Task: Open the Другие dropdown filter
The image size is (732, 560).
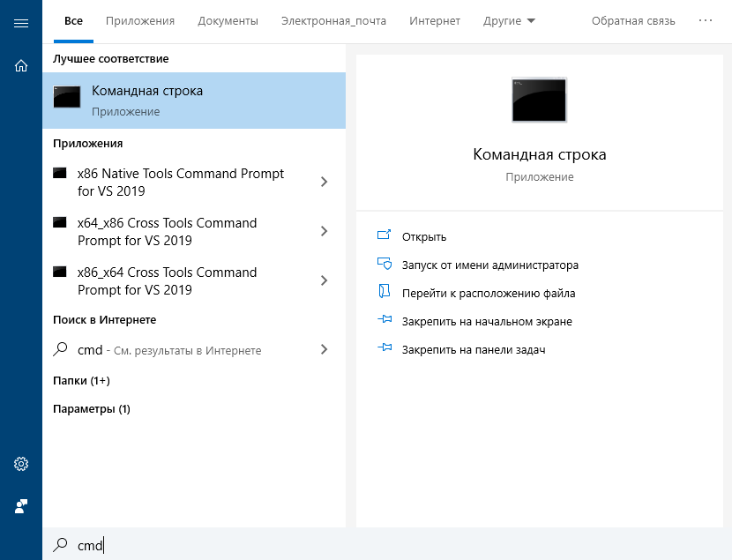Action: click(x=510, y=21)
